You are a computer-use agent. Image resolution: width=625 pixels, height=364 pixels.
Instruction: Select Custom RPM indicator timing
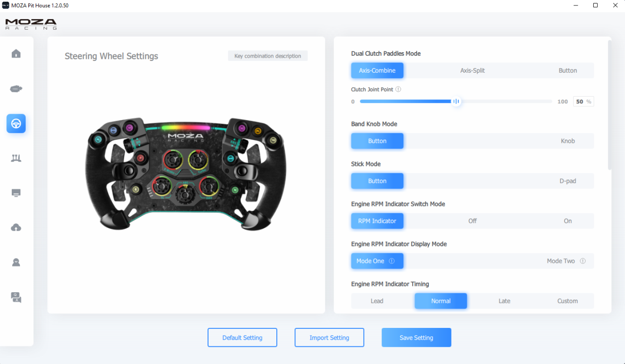coord(567,301)
